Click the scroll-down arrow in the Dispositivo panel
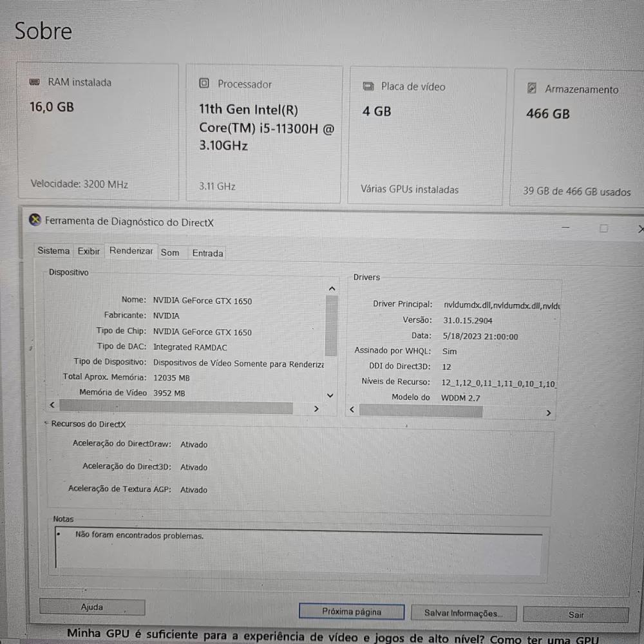Screen dimensions: 644x644 pos(330,395)
